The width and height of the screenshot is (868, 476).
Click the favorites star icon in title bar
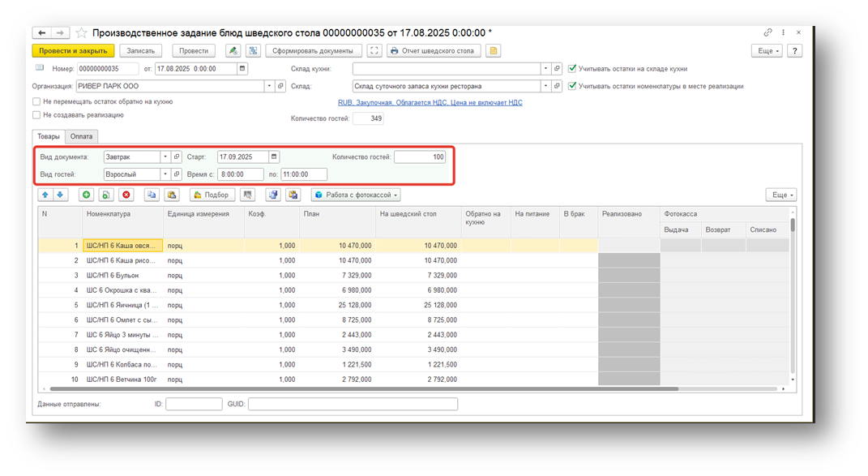click(81, 33)
